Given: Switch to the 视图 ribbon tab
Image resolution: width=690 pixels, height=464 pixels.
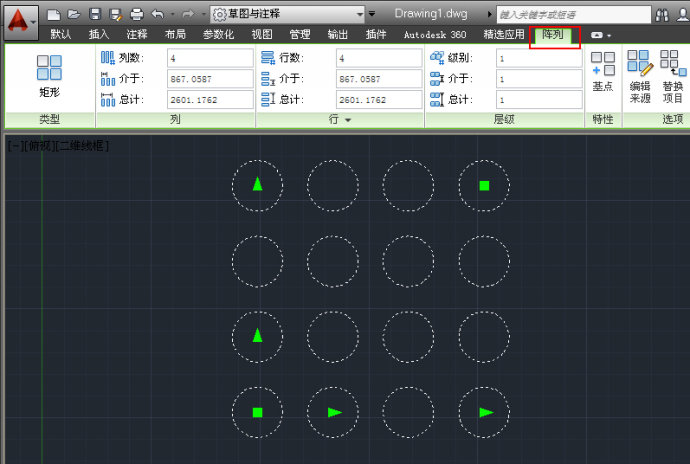Looking at the screenshot, I should [x=262, y=34].
